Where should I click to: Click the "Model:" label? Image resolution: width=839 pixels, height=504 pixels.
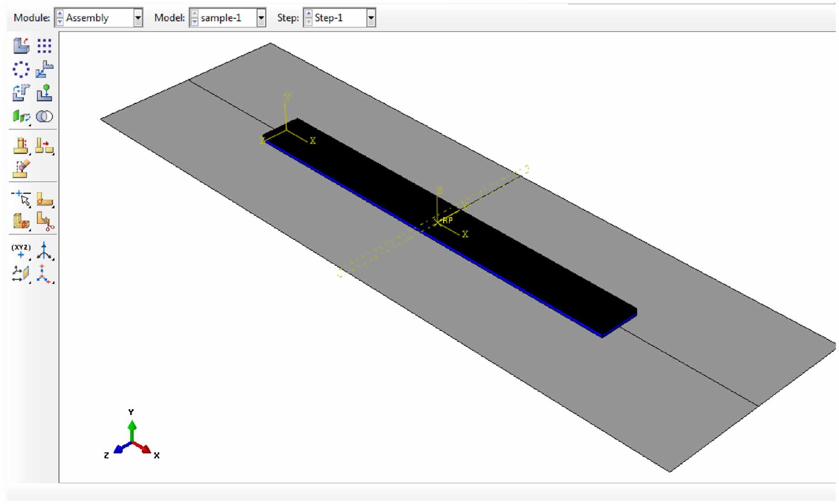point(169,18)
